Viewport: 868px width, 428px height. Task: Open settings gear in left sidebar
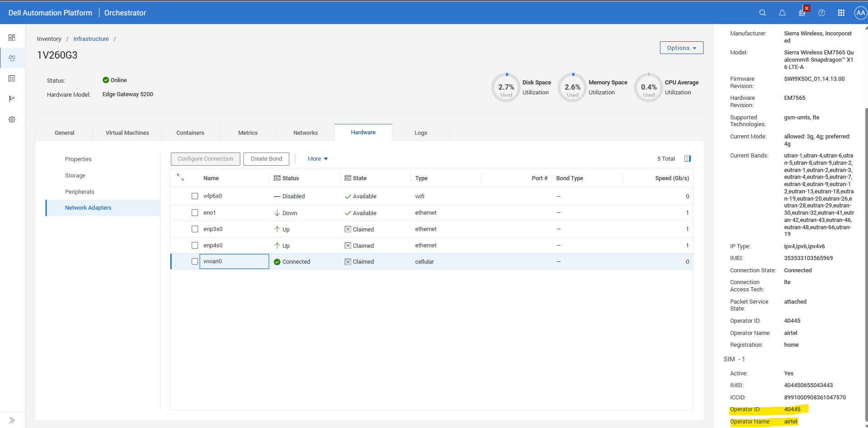[x=12, y=119]
